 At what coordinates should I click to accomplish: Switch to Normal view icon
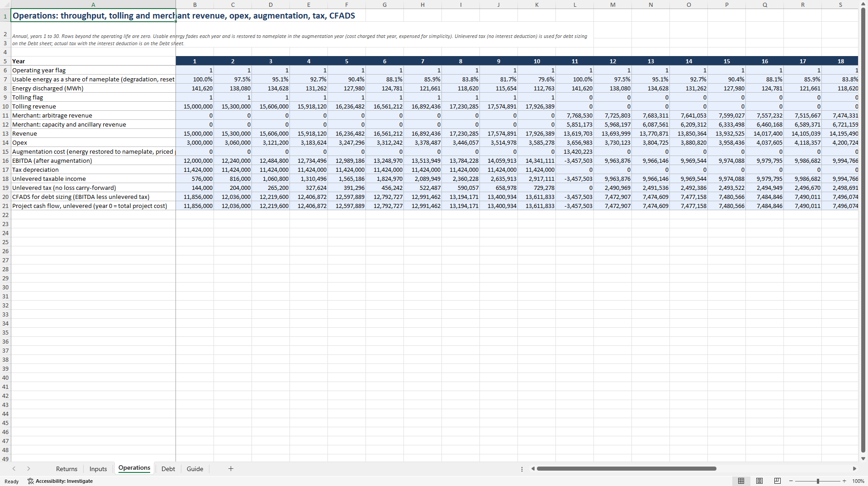click(741, 481)
